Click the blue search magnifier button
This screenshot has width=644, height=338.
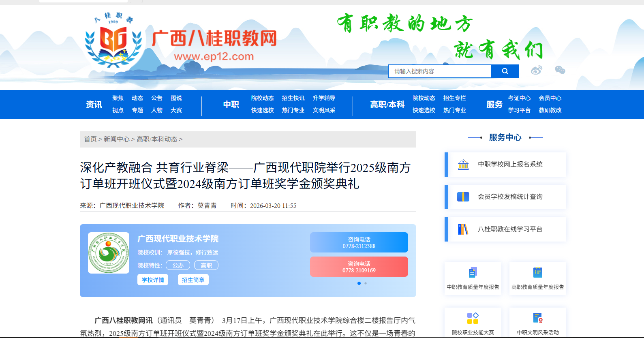click(505, 71)
